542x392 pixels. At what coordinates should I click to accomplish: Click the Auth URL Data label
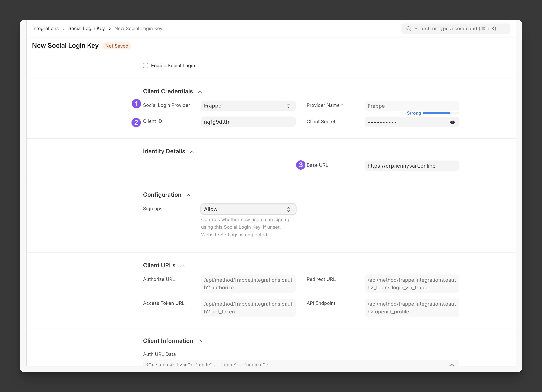[159, 354]
